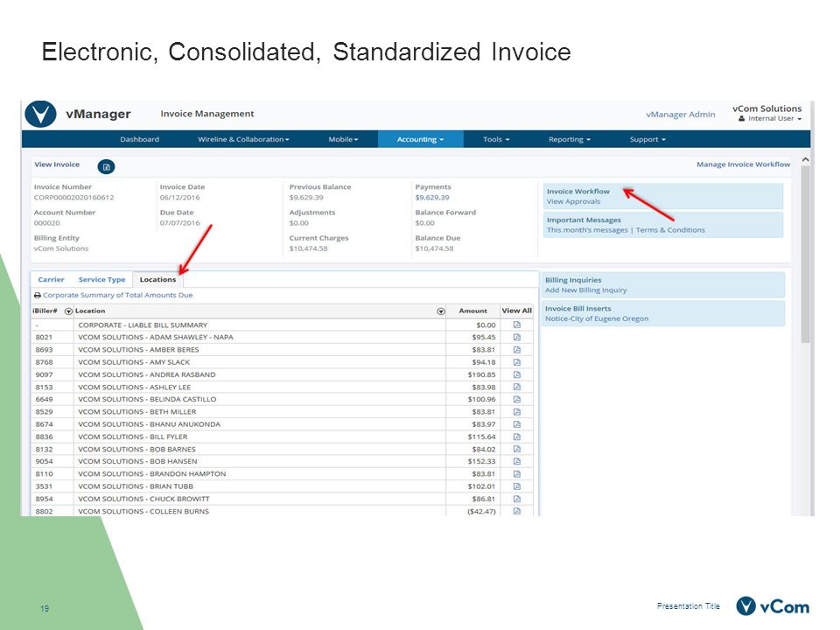This screenshot has height=630, width=840.
Task: Open PDF icon for Andrea Rasband row
Action: point(517,374)
